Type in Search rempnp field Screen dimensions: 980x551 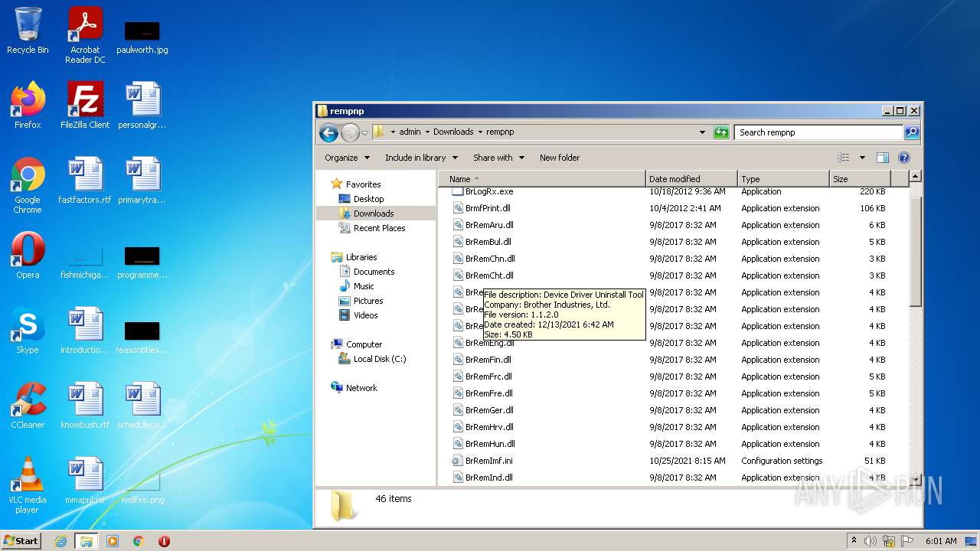click(x=819, y=132)
